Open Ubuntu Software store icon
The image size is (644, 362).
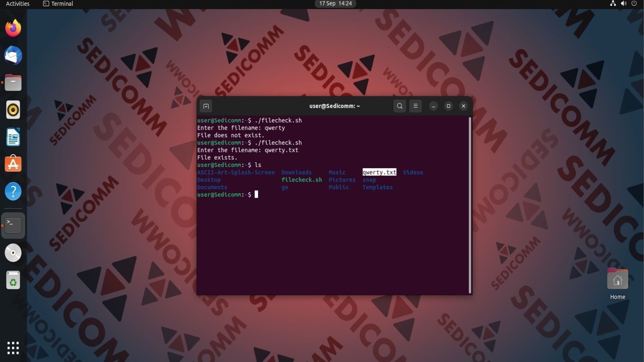[13, 164]
